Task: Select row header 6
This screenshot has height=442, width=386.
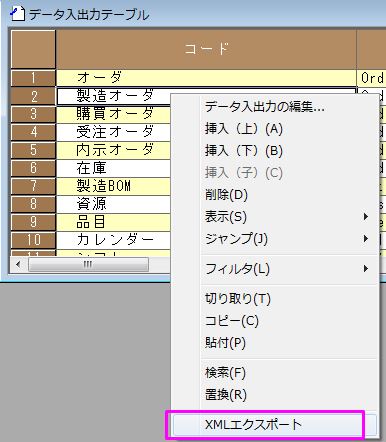Action: click(x=33, y=168)
